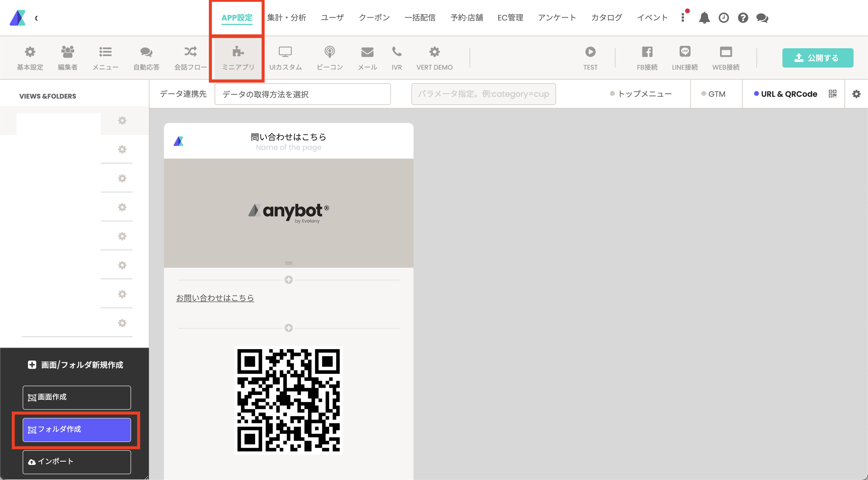The image size is (868, 480).
Task: Click the フォルダ作成 button
Action: (77, 430)
